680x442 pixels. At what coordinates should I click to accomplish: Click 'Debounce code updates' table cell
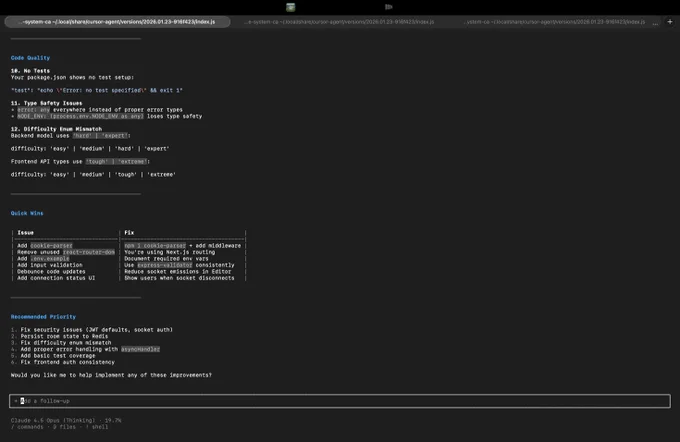(x=51, y=272)
